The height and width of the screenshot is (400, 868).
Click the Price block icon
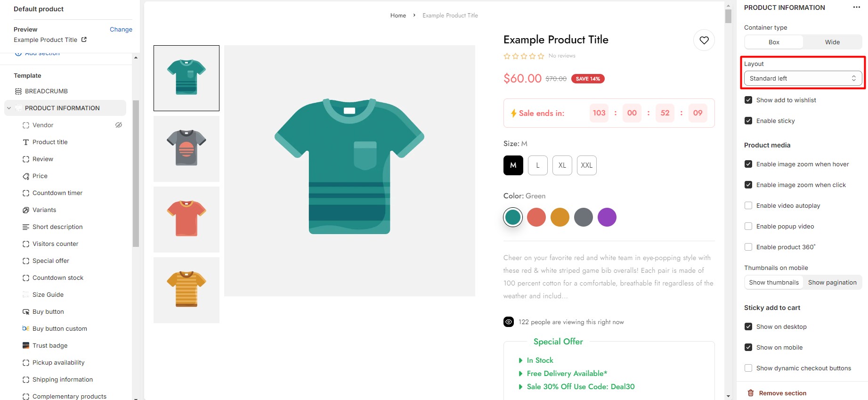click(x=26, y=176)
